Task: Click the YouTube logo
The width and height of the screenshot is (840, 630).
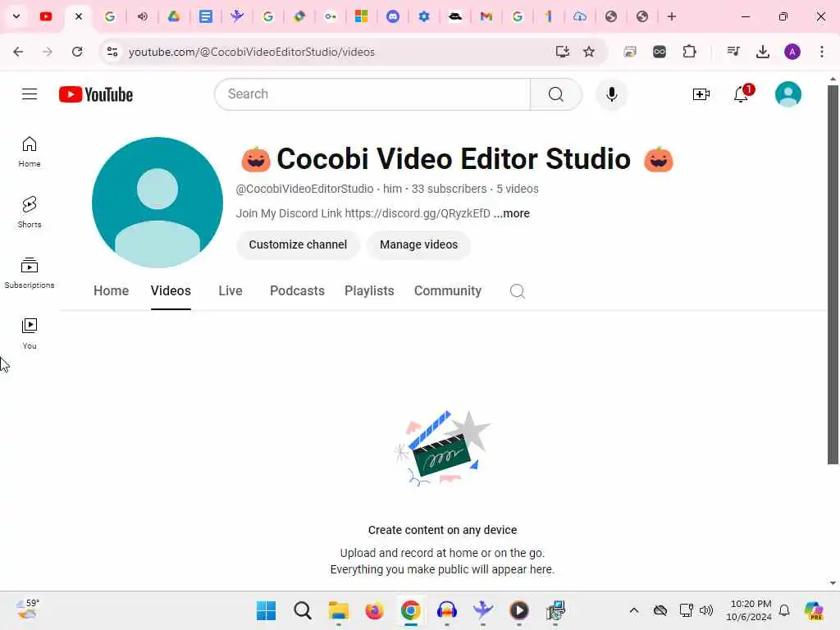Action: point(96,94)
